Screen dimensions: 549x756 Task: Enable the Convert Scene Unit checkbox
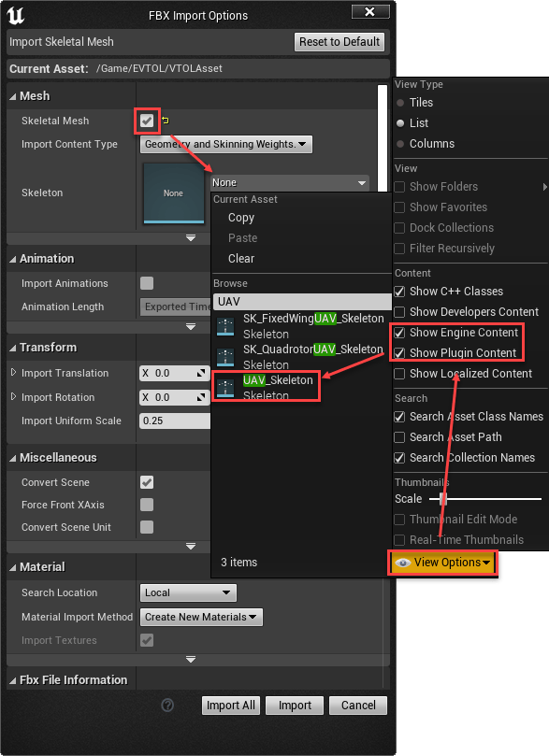click(147, 526)
